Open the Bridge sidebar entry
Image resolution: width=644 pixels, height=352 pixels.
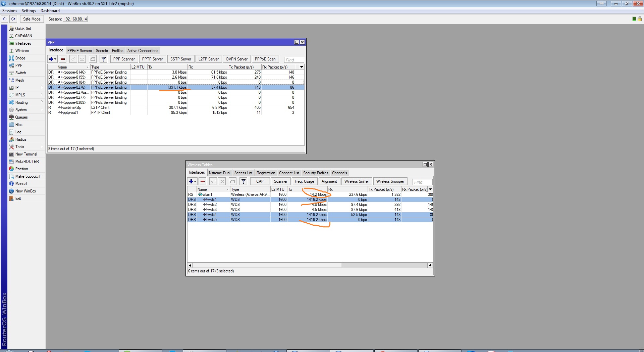click(20, 58)
